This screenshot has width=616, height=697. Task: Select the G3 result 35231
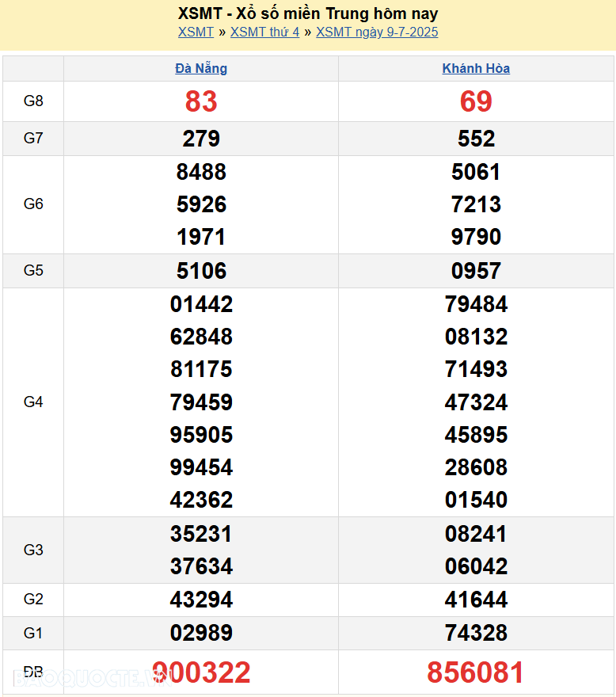(201, 534)
